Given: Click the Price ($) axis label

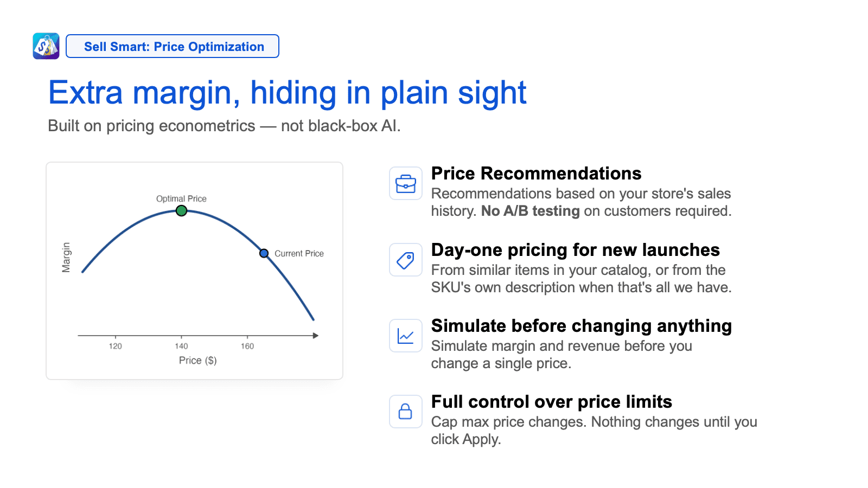Looking at the screenshot, I should pos(198,361).
